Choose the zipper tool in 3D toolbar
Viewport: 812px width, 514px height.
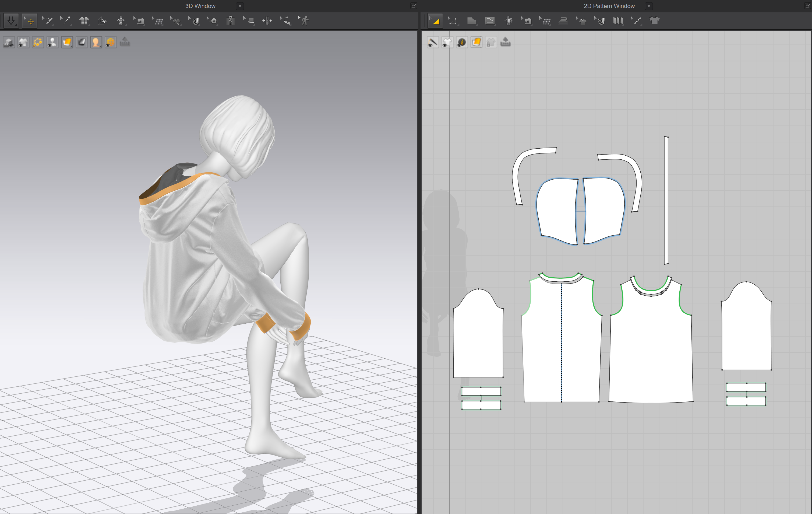pyautogui.click(x=231, y=20)
